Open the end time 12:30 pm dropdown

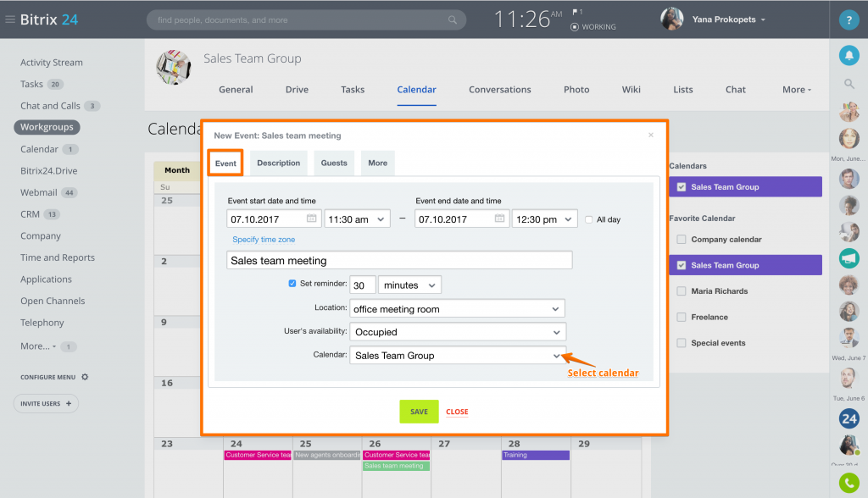pyautogui.click(x=545, y=219)
